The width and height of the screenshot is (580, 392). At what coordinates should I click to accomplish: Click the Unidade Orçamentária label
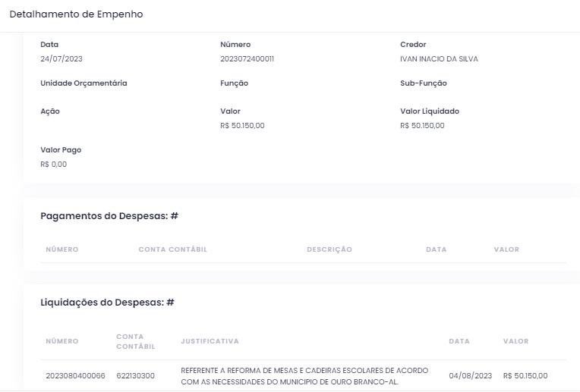[x=84, y=83]
